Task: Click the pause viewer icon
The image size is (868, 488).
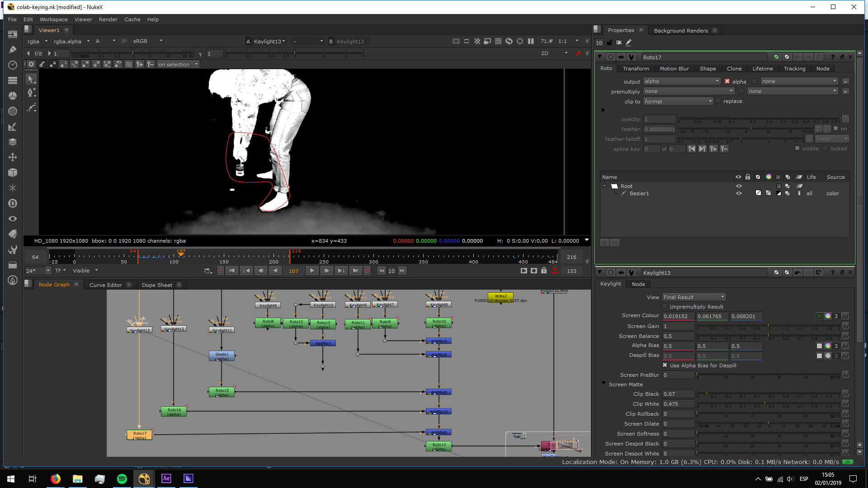Action: tap(531, 41)
